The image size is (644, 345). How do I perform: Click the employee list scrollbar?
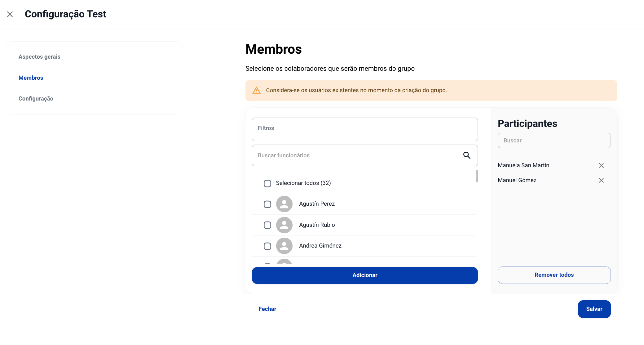[477, 176]
